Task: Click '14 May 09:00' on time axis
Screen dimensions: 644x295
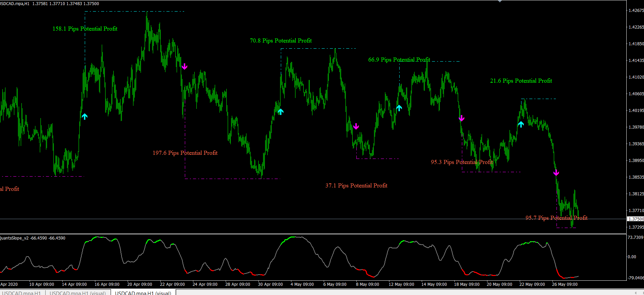Action: point(434,284)
